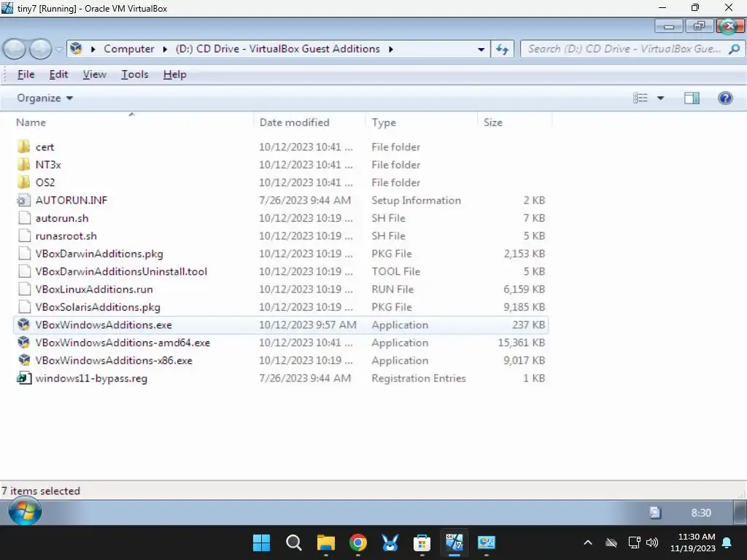Click the Setup Information type cell
The image size is (747, 560).
coord(417,201)
